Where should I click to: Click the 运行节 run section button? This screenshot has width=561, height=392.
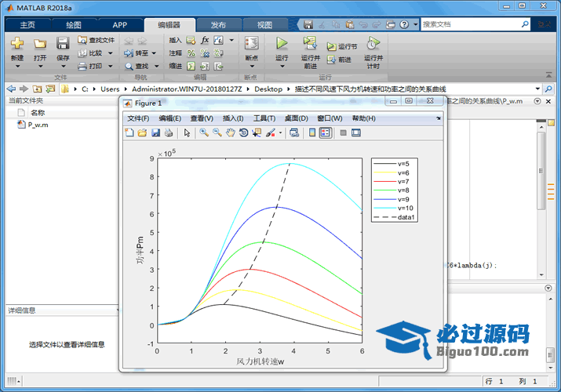[342, 46]
